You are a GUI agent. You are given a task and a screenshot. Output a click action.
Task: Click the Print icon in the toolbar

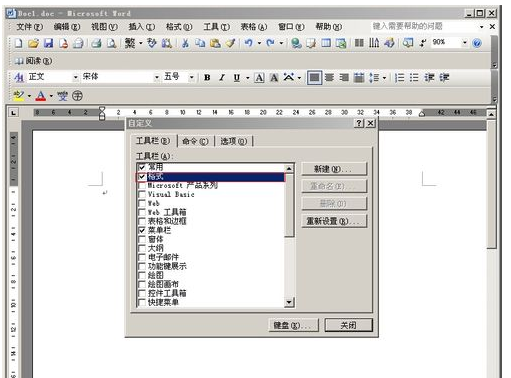(x=97, y=43)
